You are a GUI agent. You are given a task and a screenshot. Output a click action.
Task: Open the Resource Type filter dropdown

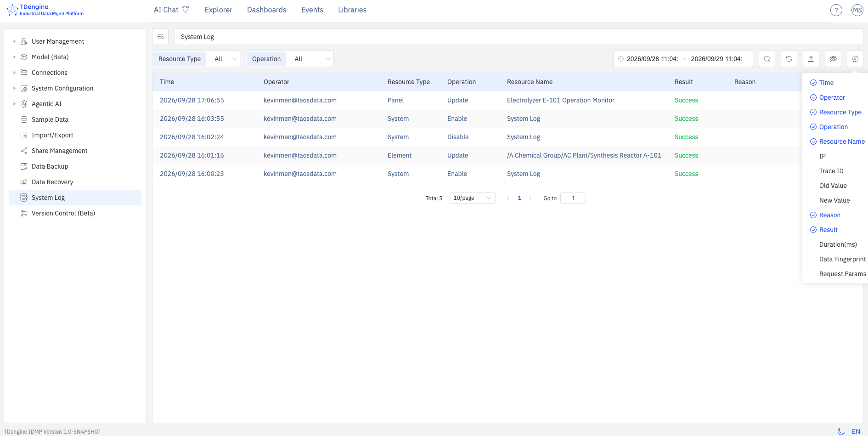(x=223, y=59)
